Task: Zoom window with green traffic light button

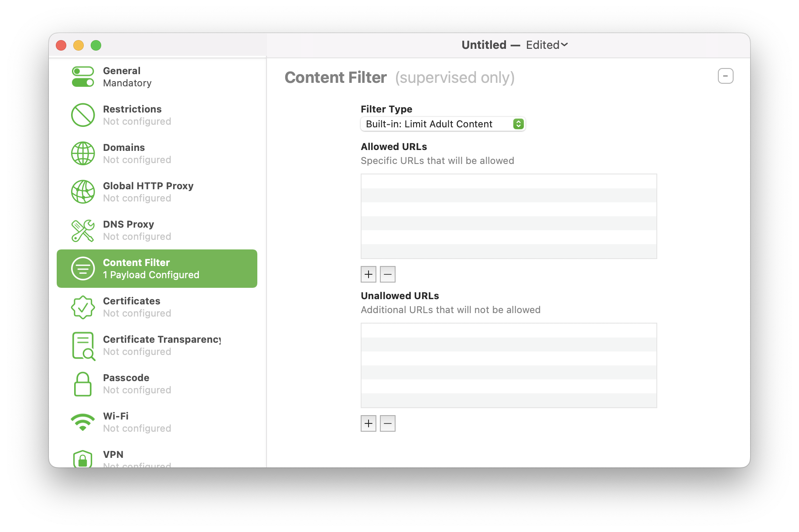Action: click(96, 45)
